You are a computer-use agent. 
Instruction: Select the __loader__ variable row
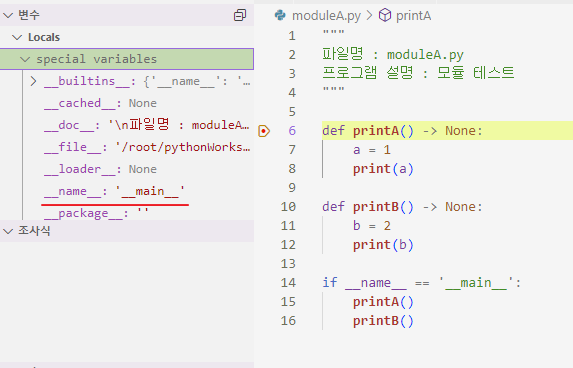coord(127,169)
